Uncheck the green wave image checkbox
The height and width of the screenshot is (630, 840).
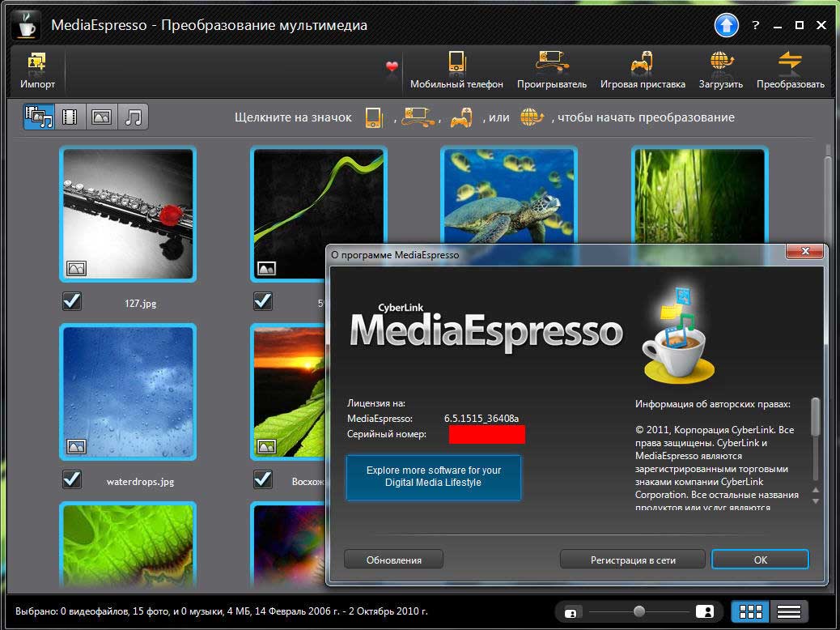(x=262, y=300)
